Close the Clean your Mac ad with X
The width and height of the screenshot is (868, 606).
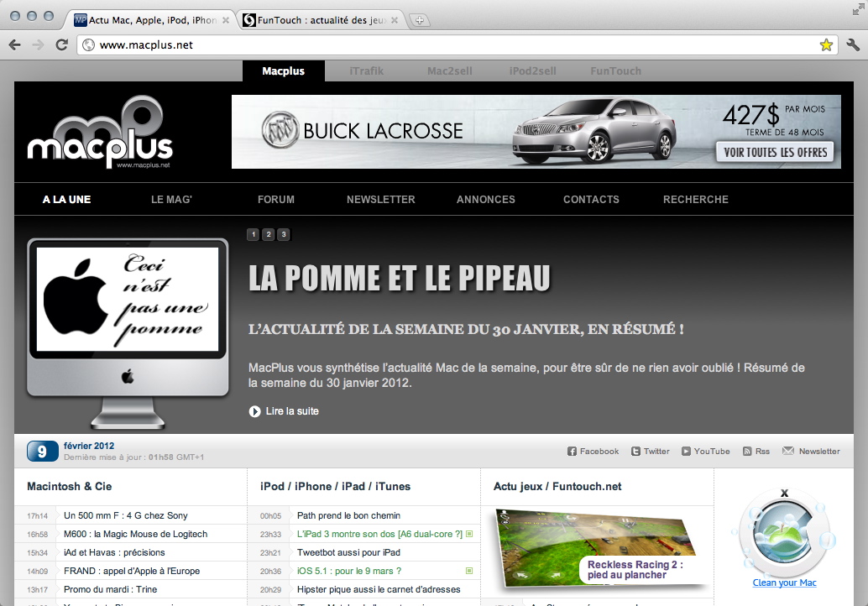pos(784,493)
